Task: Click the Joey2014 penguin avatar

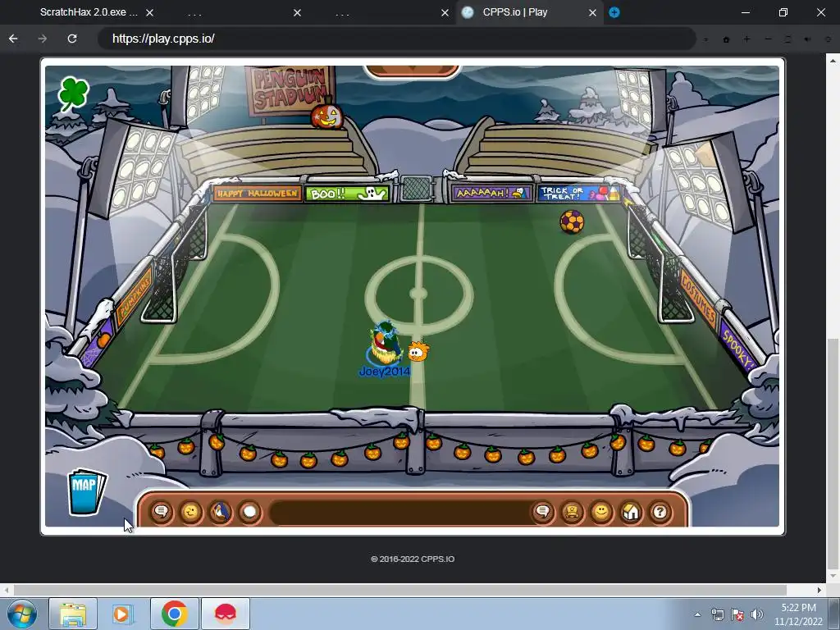Action: tap(385, 344)
